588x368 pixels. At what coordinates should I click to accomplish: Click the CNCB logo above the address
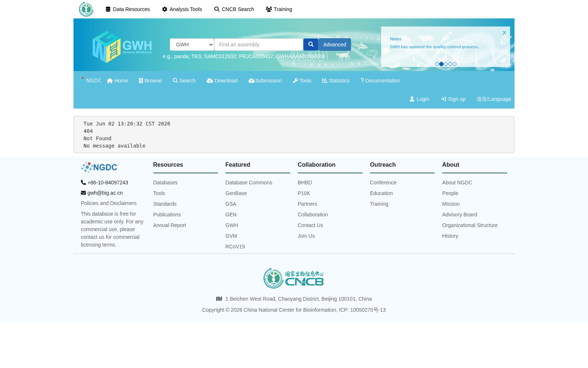pyautogui.click(x=294, y=278)
